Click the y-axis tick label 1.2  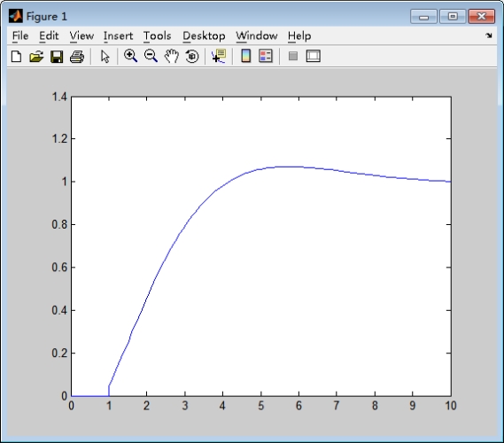59,138
